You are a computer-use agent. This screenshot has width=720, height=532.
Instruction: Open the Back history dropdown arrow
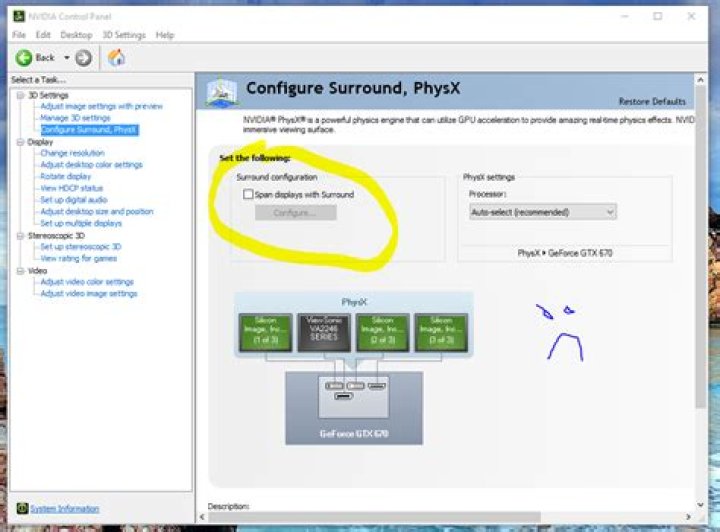coord(67,58)
